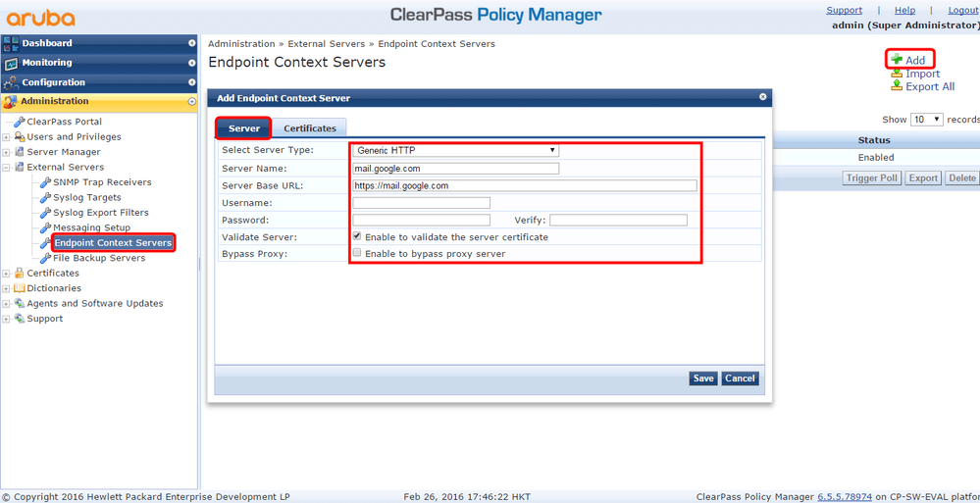Click the green plus Add icon
The height and width of the screenshot is (503, 980).
[897, 60]
